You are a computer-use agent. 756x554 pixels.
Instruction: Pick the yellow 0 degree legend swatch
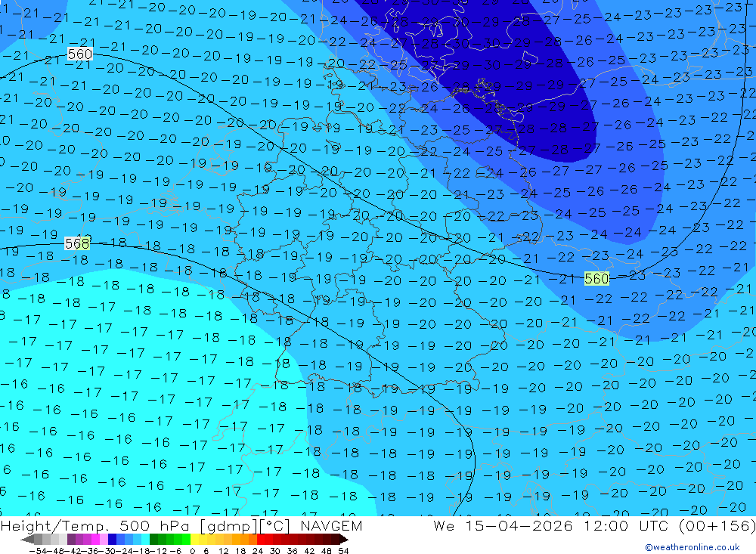tap(195, 540)
